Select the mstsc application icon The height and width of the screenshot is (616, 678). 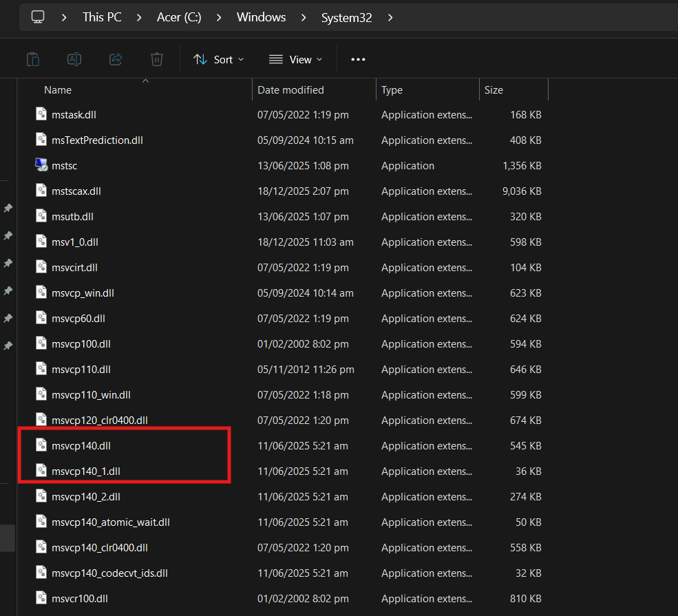click(43, 165)
